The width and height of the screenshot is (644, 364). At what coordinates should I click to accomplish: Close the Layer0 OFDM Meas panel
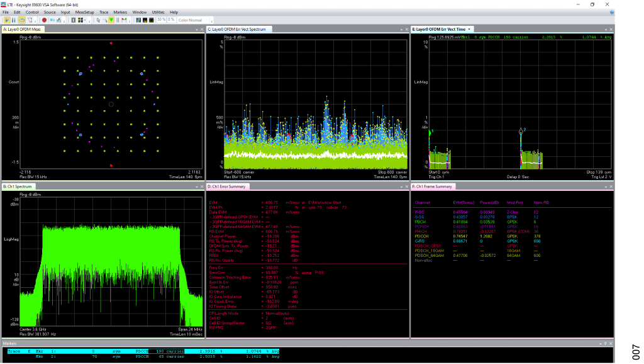pyautogui.click(x=201, y=29)
